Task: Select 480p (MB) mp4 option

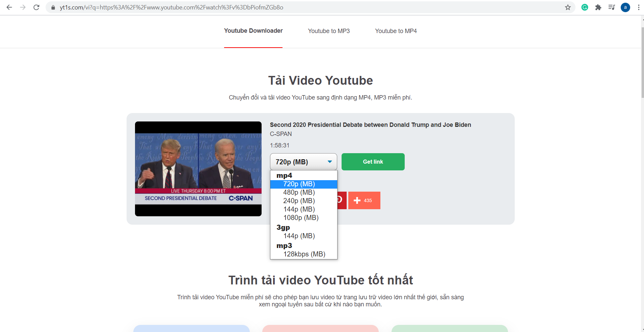Action: pyautogui.click(x=304, y=192)
